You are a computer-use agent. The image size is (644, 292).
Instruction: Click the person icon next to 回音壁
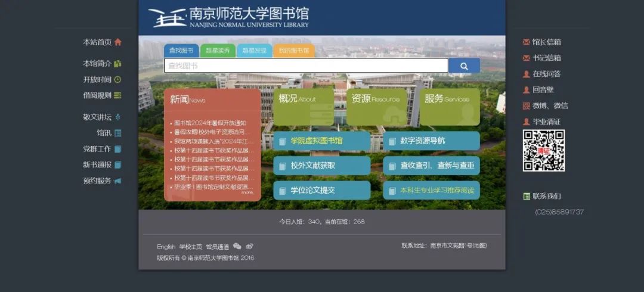coord(526,89)
